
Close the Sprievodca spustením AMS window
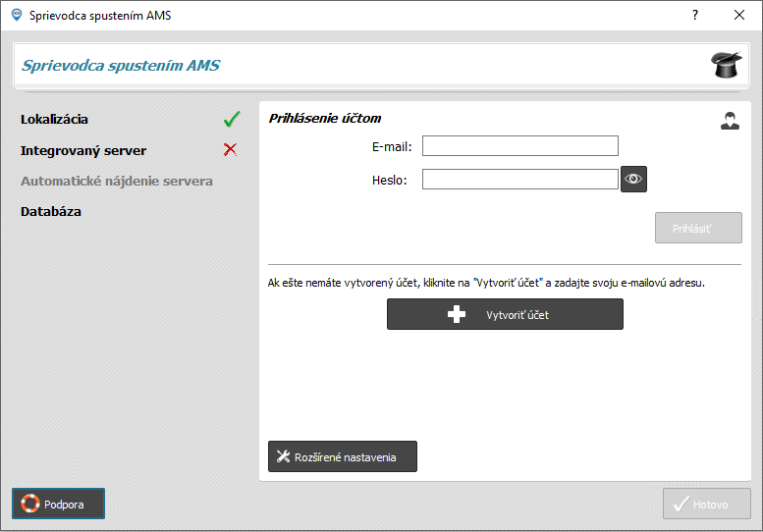739,15
